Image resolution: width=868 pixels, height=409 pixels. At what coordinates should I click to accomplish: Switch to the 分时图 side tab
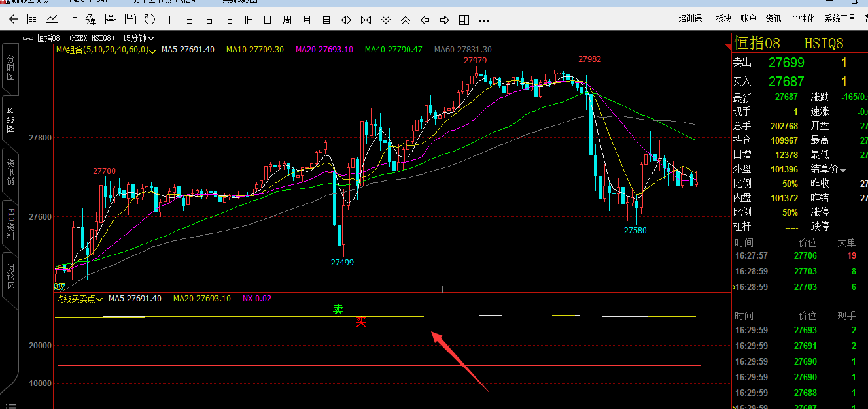click(x=10, y=67)
